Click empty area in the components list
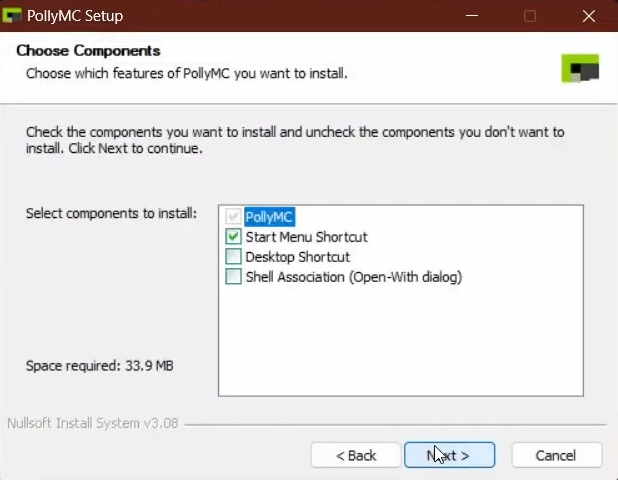This screenshot has width=618, height=480. (x=400, y=339)
